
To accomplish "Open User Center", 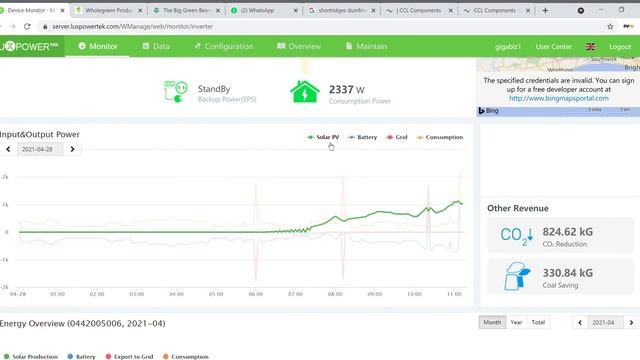I will click(553, 47).
